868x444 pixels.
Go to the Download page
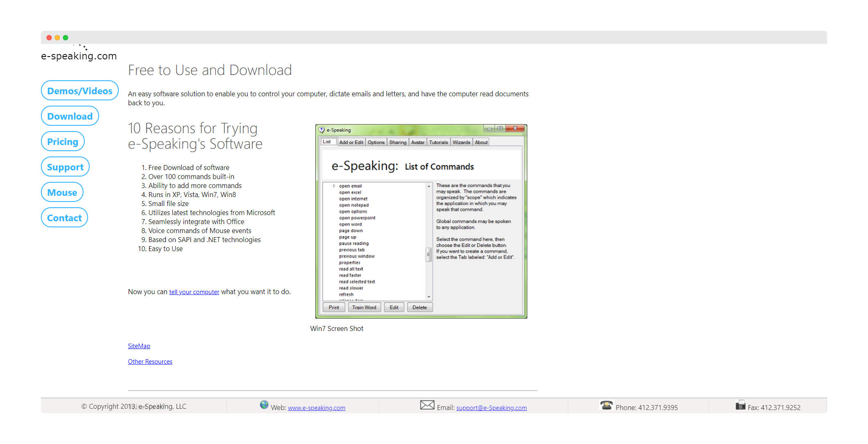(x=70, y=116)
